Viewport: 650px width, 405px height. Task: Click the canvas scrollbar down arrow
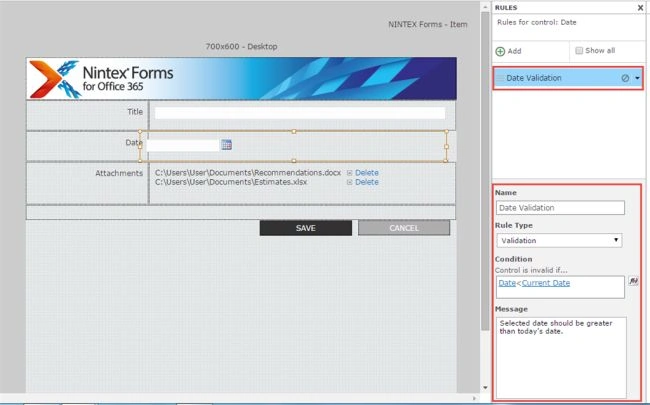coord(485,388)
